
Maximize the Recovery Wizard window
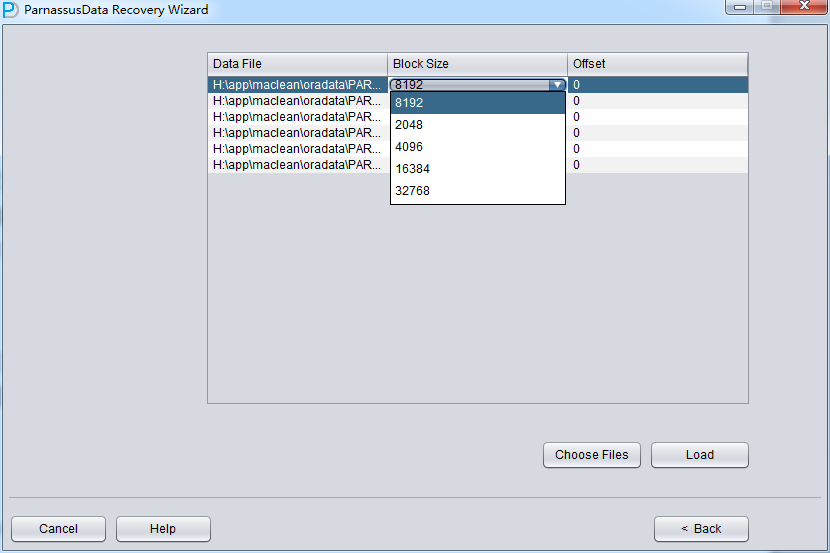[768, 7]
